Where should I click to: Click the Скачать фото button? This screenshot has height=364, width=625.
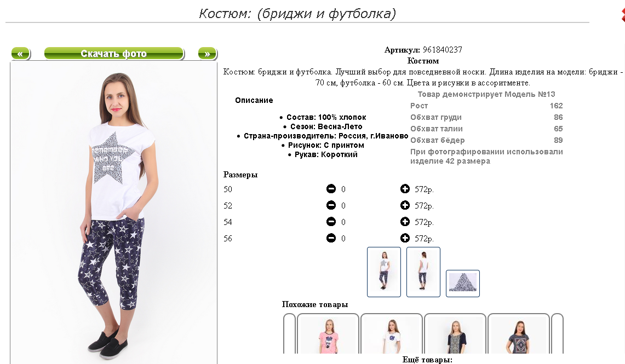114,54
